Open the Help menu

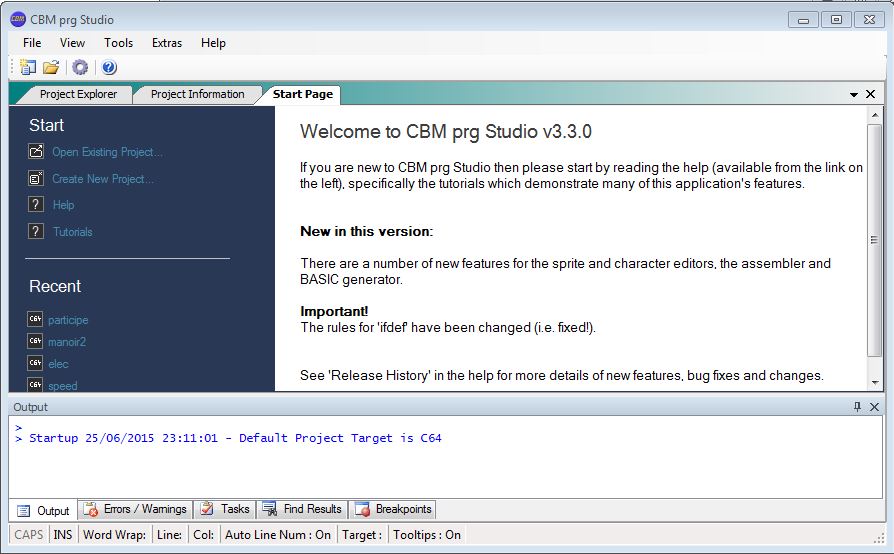(x=213, y=43)
